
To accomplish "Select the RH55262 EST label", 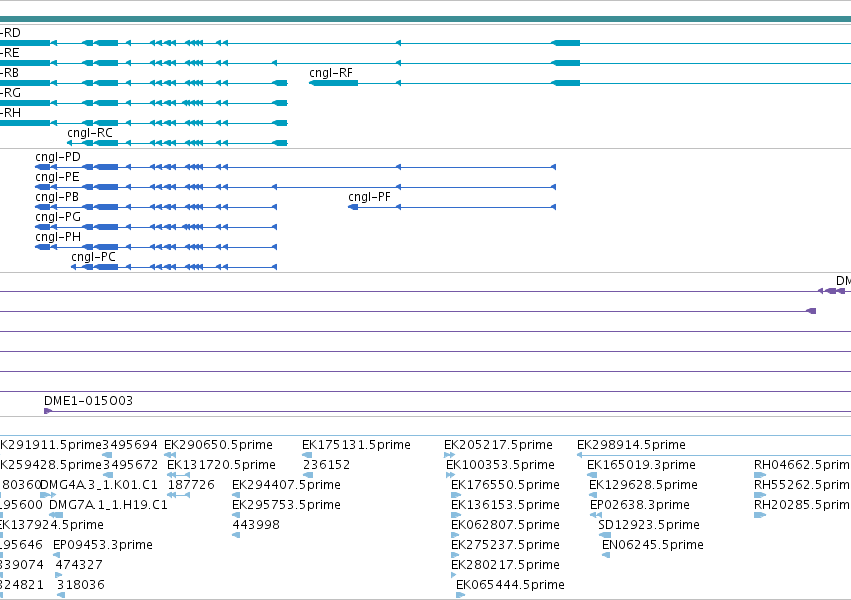I will point(802,484).
